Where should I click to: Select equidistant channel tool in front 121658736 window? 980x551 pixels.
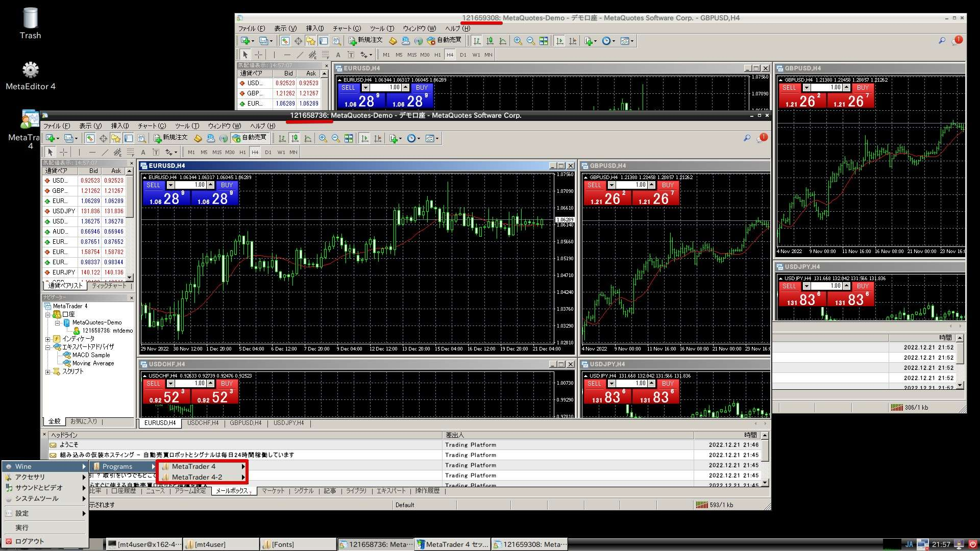pos(117,152)
